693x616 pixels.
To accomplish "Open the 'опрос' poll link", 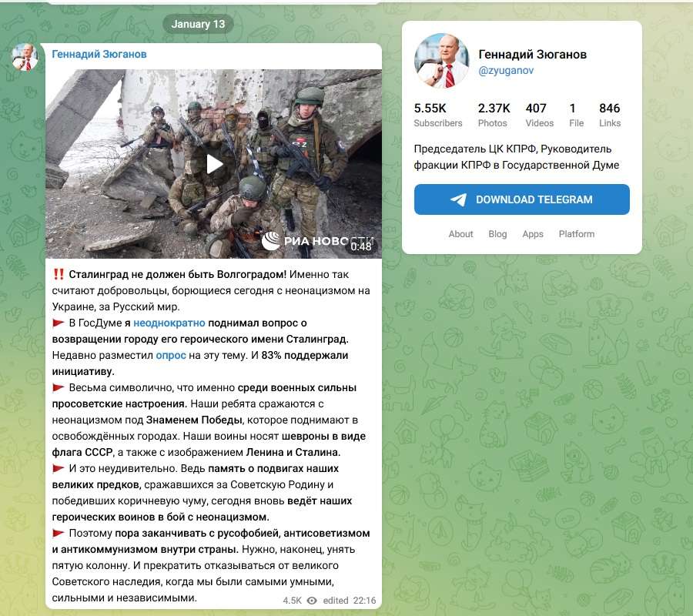I will (x=171, y=356).
